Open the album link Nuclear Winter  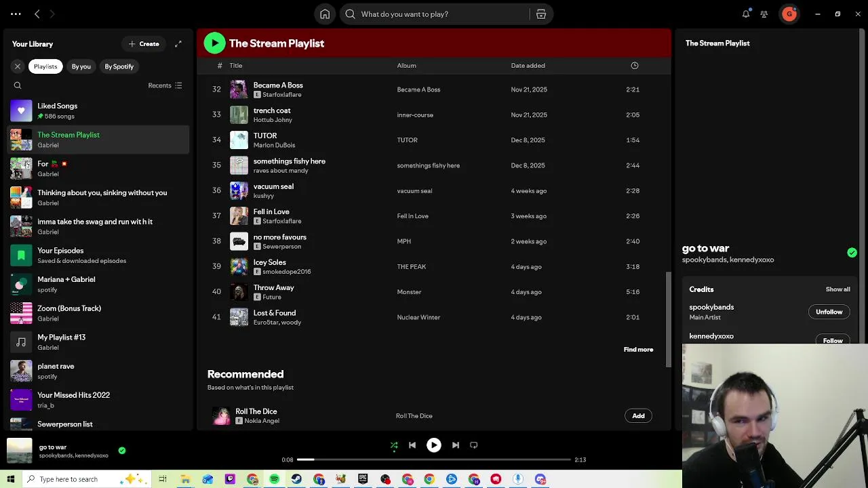tap(418, 317)
